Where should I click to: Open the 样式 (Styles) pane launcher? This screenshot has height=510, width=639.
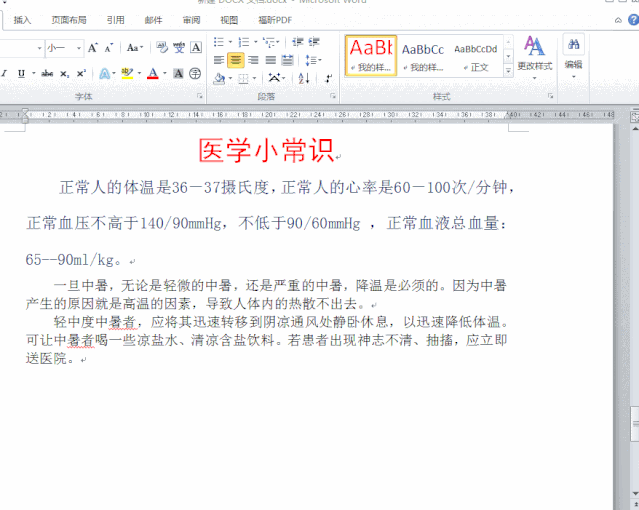[551, 96]
